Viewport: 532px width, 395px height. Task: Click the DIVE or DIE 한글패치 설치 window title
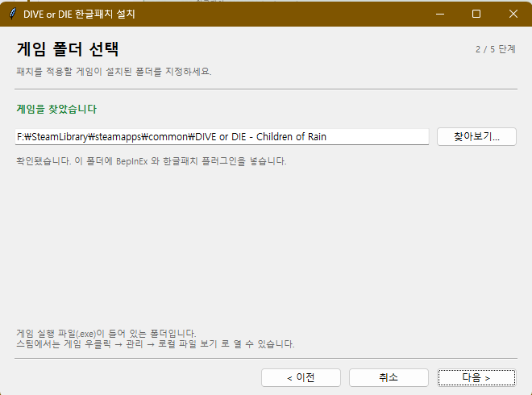point(79,15)
